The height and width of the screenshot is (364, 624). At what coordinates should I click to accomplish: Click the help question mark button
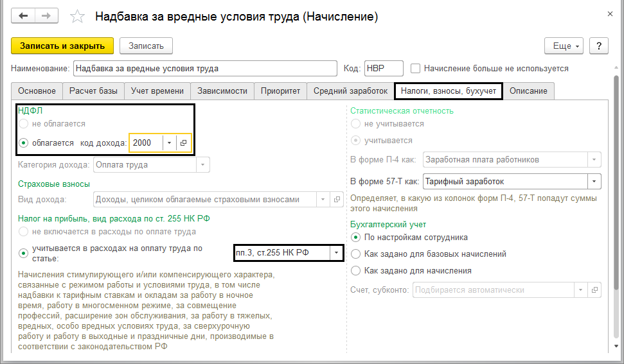click(598, 46)
